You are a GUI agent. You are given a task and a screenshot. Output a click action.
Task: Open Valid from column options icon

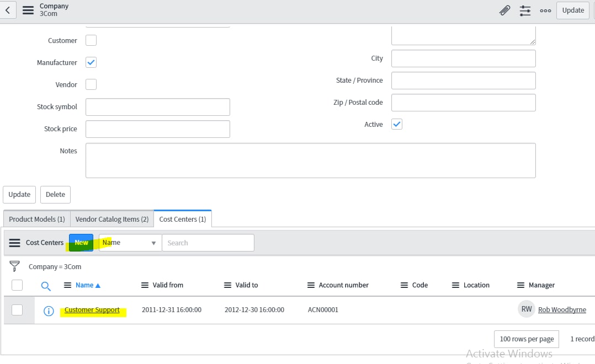(145, 285)
